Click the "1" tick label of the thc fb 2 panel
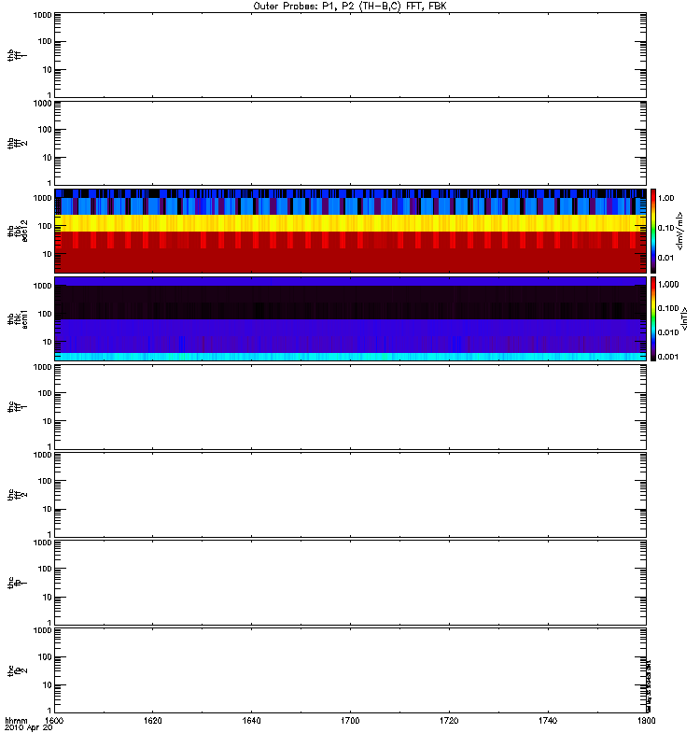Viewport: 700px width, 747px height. pyautogui.click(x=49, y=710)
